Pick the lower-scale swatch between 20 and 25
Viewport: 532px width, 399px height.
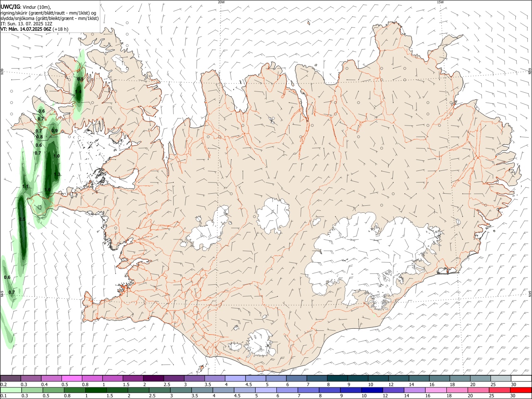tap(478, 390)
